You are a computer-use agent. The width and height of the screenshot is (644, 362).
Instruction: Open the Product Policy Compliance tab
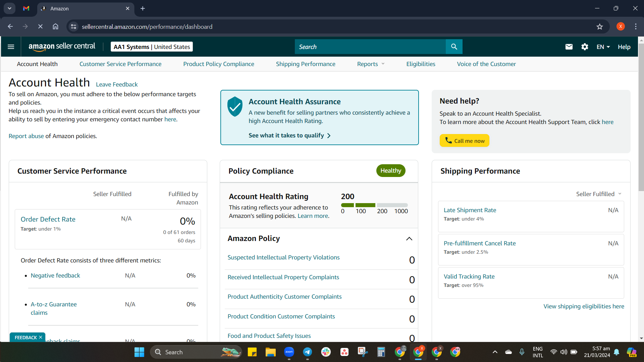click(219, 64)
